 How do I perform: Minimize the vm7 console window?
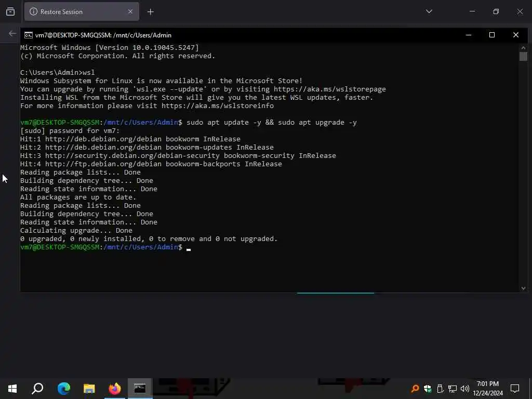tap(469, 35)
